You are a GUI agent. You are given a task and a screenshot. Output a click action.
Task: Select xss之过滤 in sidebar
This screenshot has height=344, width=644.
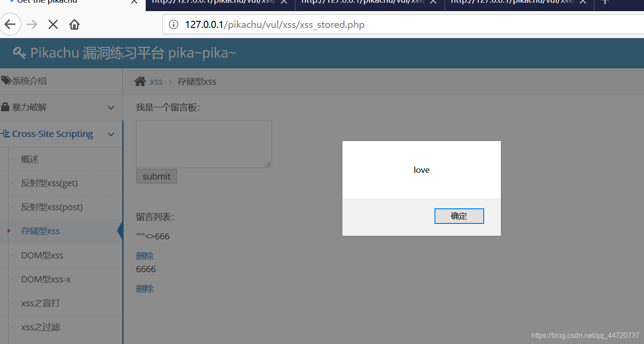coord(61,327)
